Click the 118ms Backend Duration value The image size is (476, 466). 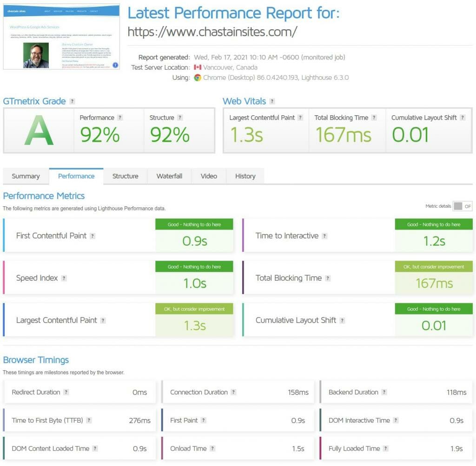pyautogui.click(x=456, y=392)
